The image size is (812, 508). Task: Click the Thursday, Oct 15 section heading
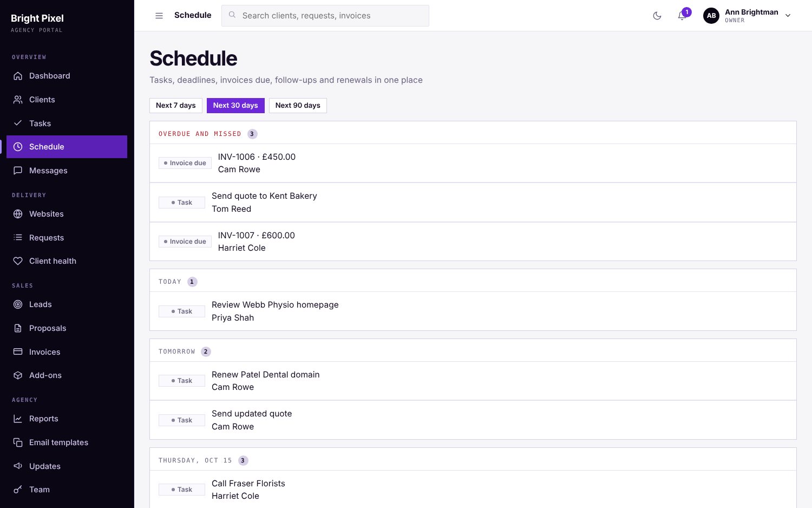[195, 460]
